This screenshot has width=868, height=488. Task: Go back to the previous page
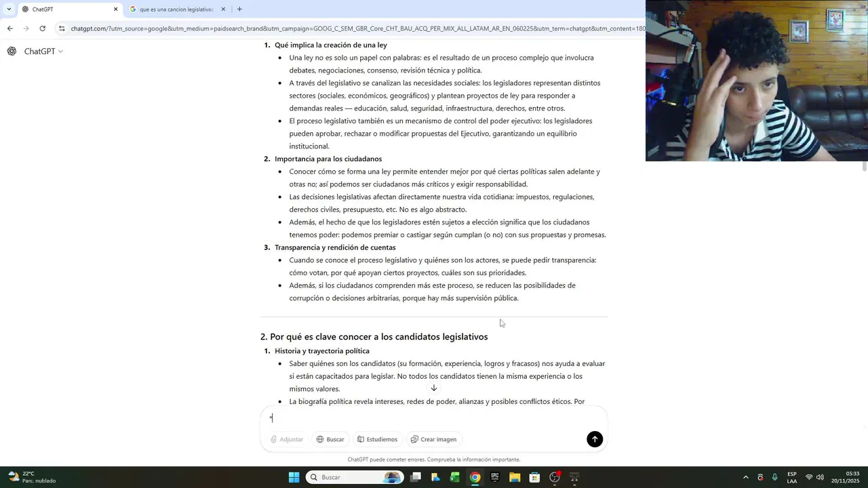(9, 28)
